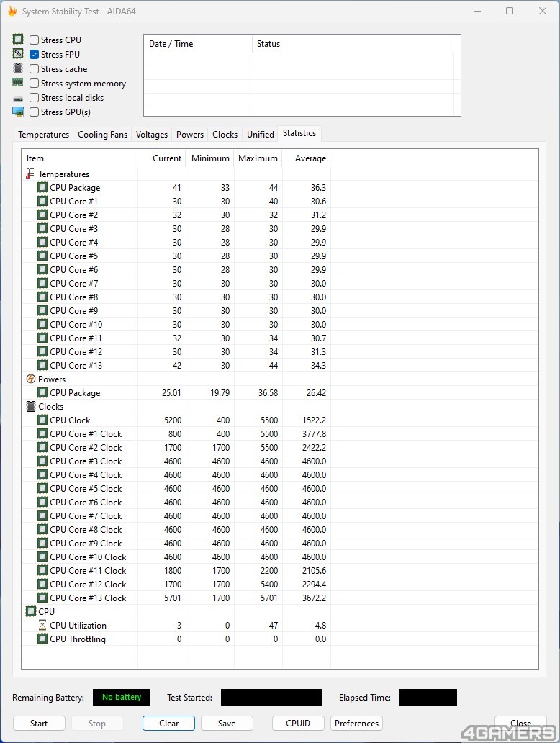Click the icon beside CPU Core #7 temperature

(42, 284)
